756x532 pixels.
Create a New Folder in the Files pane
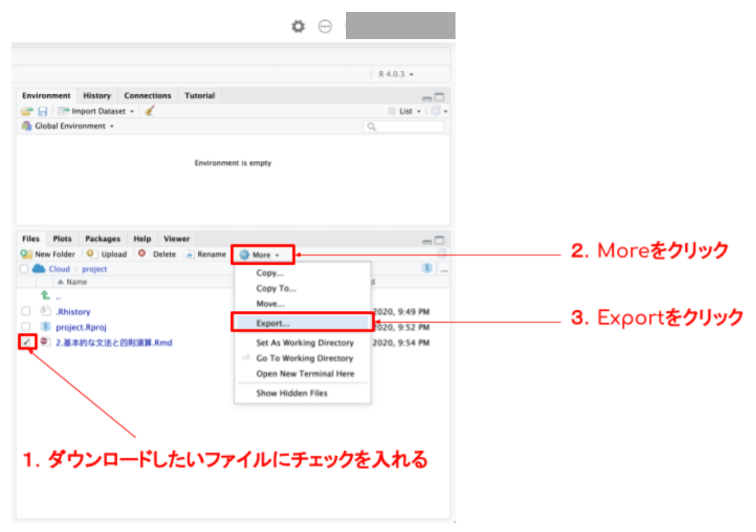[x=49, y=254]
